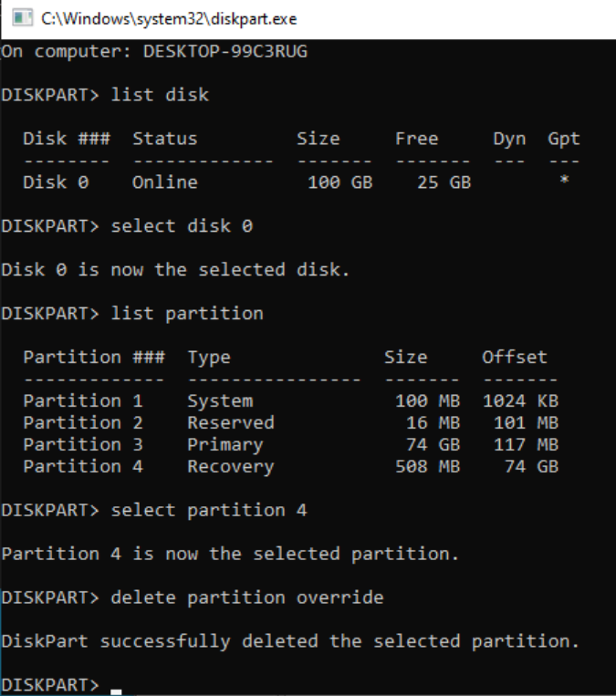Screen dimensions: 616x696
Task: Click the Partition 3 Primary row
Action: point(290,445)
